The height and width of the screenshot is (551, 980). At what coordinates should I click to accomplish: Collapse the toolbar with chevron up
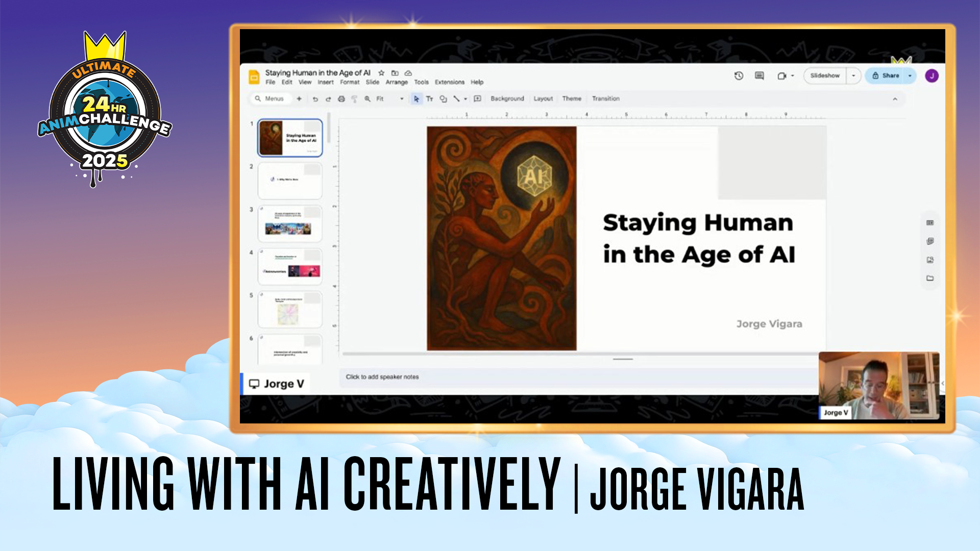[895, 99]
